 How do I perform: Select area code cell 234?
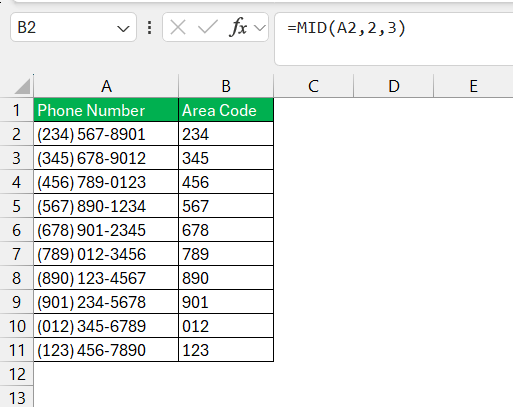(226, 134)
